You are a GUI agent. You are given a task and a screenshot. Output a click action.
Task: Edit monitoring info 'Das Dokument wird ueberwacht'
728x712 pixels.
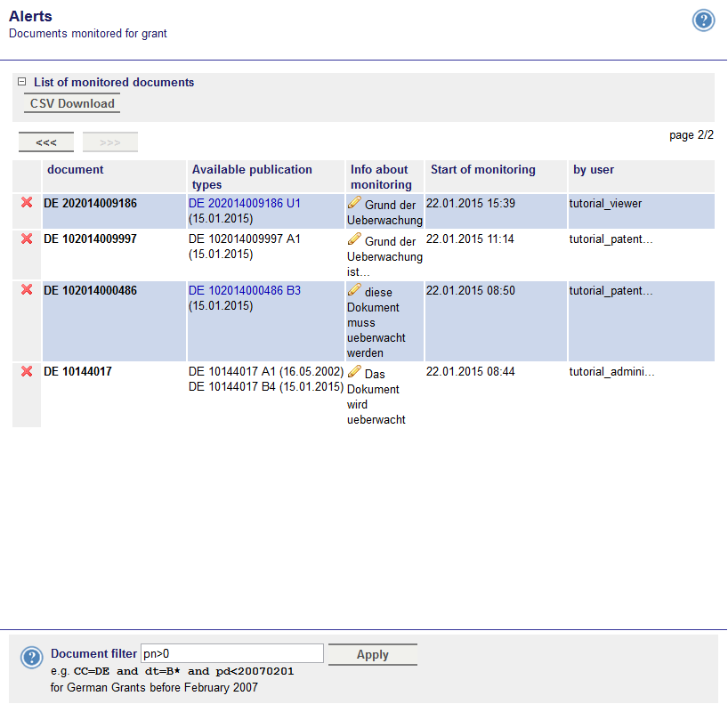[x=354, y=371]
